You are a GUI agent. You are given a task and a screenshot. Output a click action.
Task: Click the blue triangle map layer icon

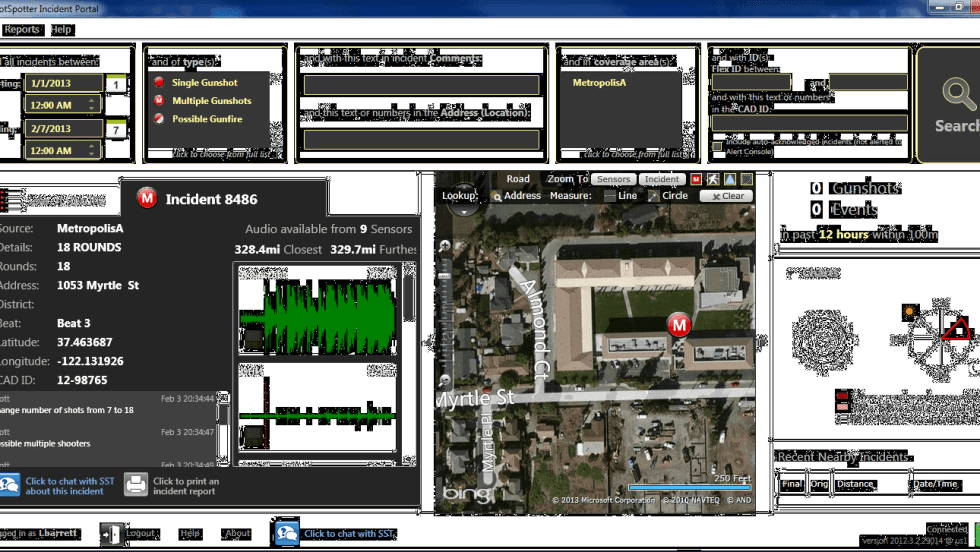coord(729,179)
